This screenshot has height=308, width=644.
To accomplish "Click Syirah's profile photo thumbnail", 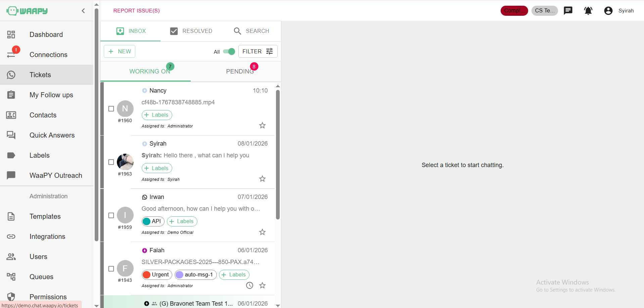I will (125, 162).
